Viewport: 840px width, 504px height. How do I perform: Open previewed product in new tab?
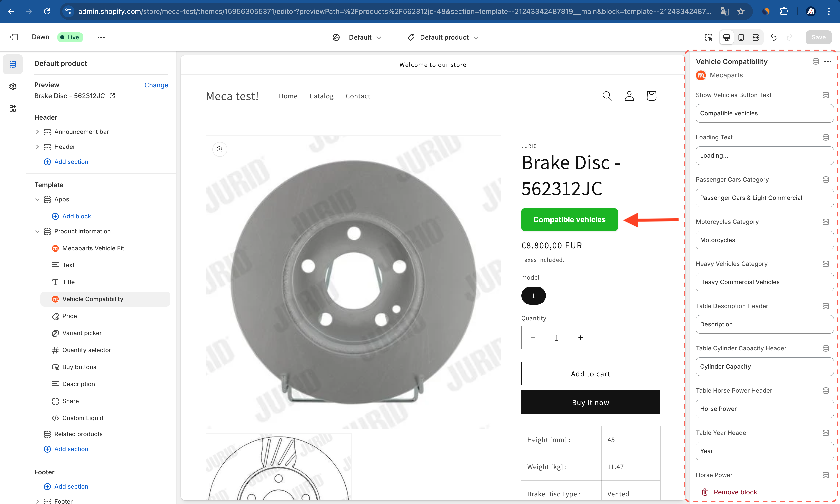pos(112,96)
